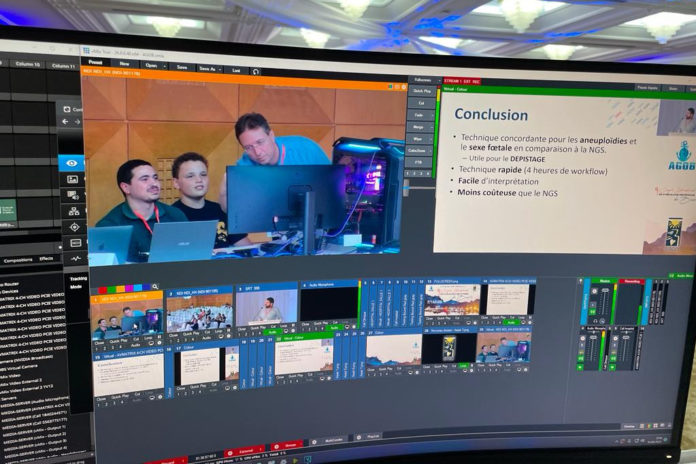The width and height of the screenshot is (696, 464).
Task: Switch to the Effects tab
Action: (x=47, y=258)
